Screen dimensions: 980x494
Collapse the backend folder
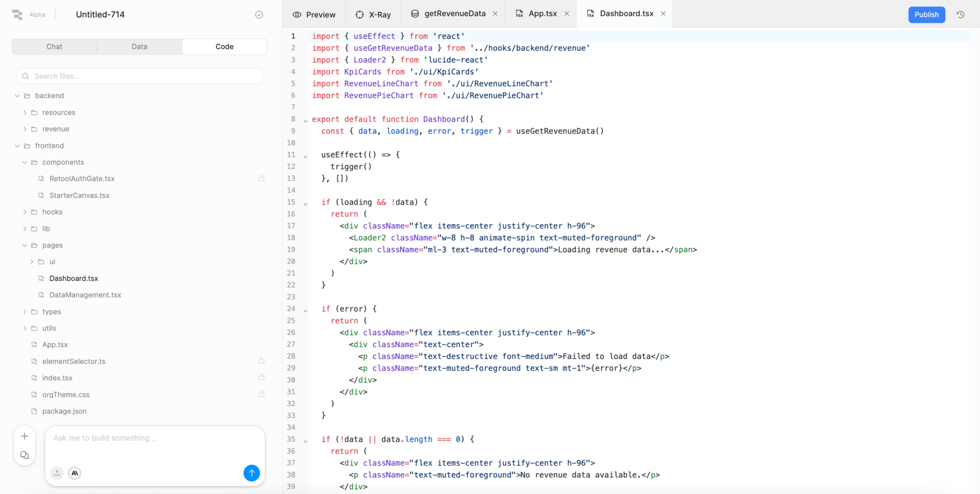click(17, 96)
